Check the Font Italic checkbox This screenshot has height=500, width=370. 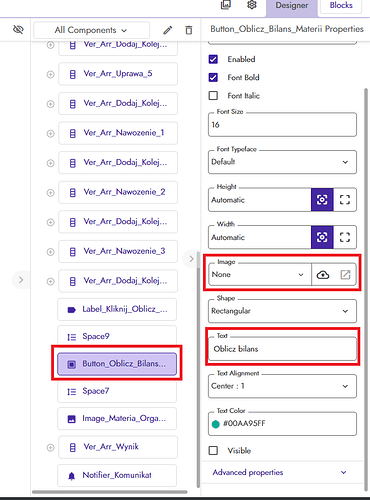pos(213,96)
